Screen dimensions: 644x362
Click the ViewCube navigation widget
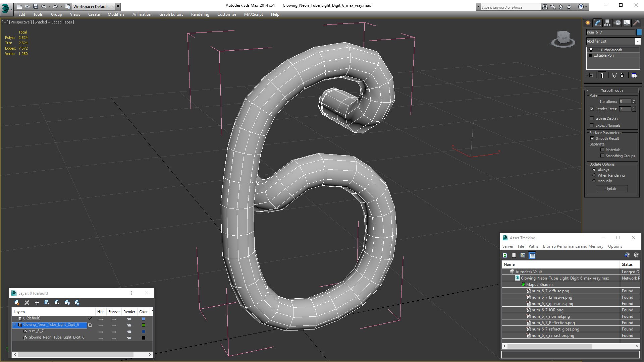(x=563, y=39)
